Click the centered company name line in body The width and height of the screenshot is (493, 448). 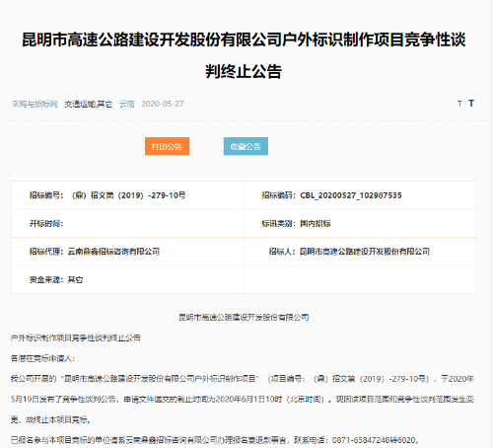[244, 317]
